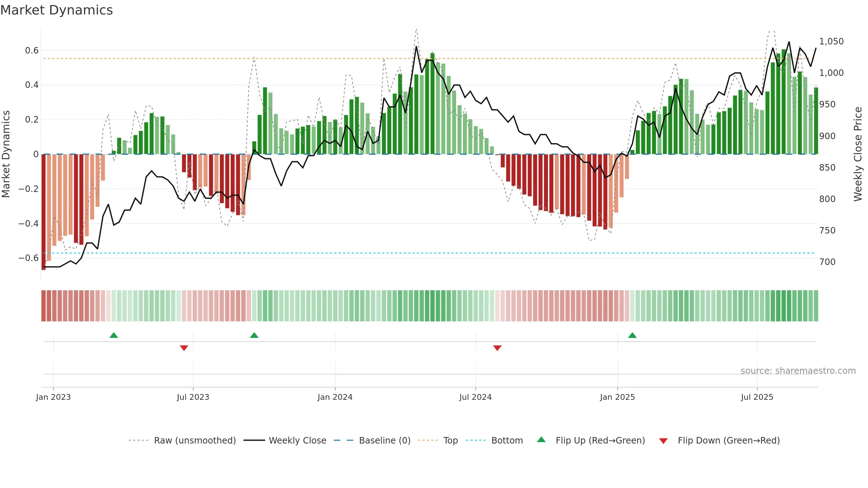This screenshot has width=868, height=488.
Task: Toggle the Baseline (0) legend entry
Action: point(372,440)
